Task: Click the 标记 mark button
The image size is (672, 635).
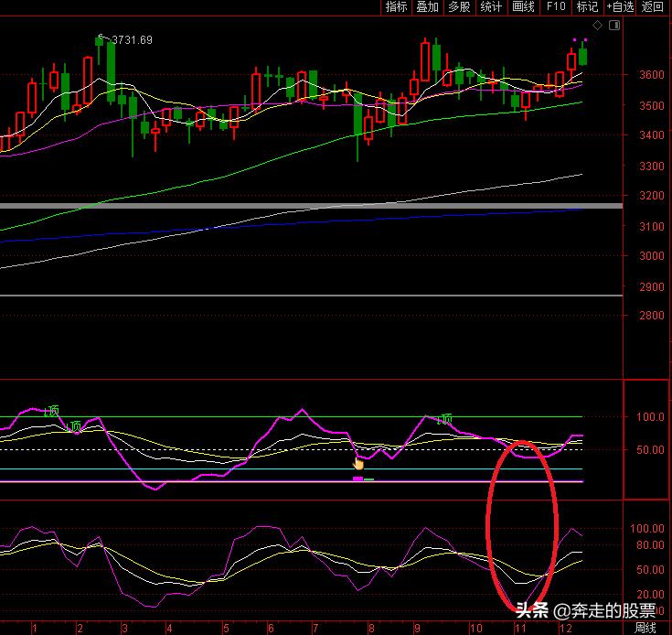Action: 587,7
